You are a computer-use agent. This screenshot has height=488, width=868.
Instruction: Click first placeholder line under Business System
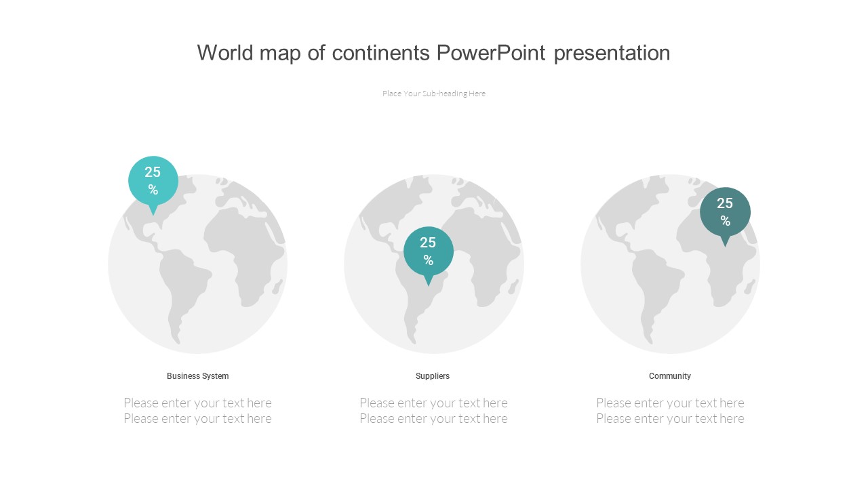(197, 403)
